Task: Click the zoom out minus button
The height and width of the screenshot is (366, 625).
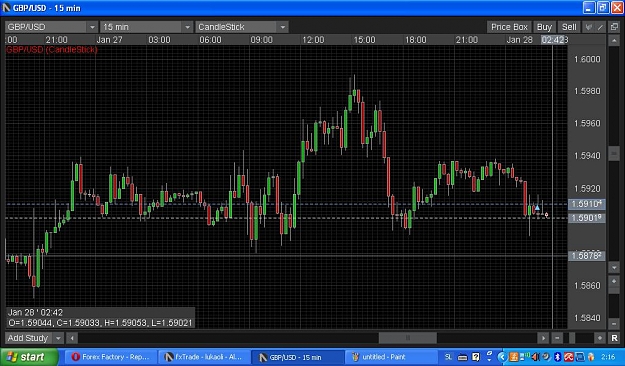Action: point(557,338)
